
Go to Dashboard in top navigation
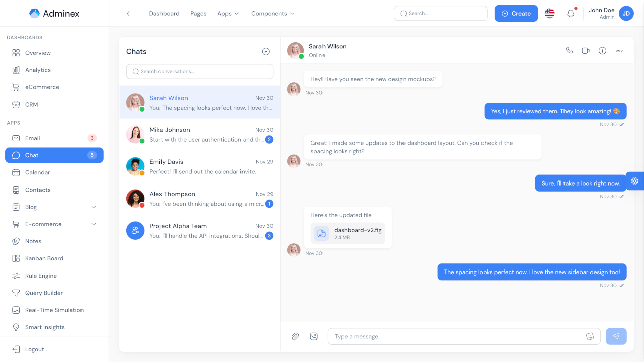(x=164, y=14)
